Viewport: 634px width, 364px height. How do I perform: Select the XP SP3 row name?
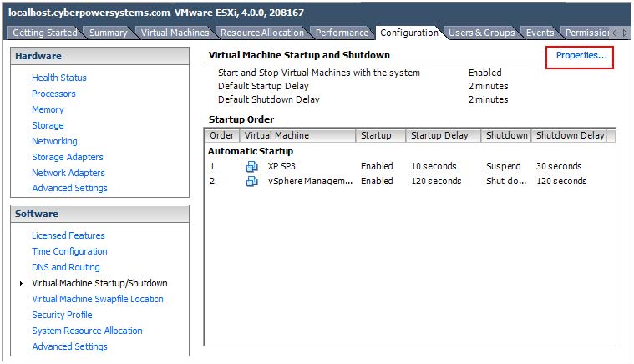click(281, 166)
